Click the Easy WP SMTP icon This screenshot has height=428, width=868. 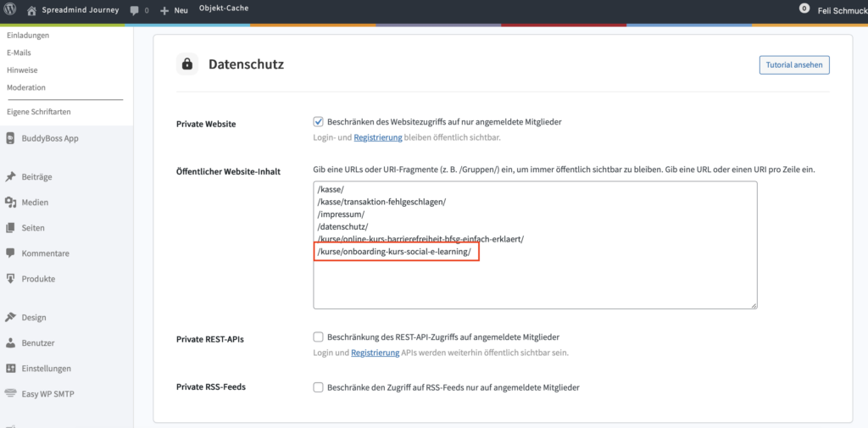11,394
